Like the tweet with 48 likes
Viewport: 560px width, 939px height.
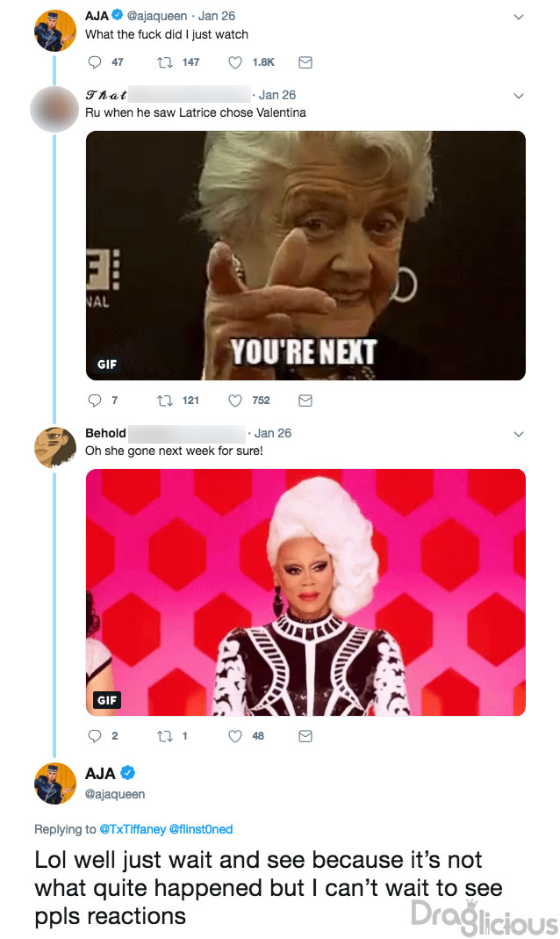pyautogui.click(x=235, y=736)
